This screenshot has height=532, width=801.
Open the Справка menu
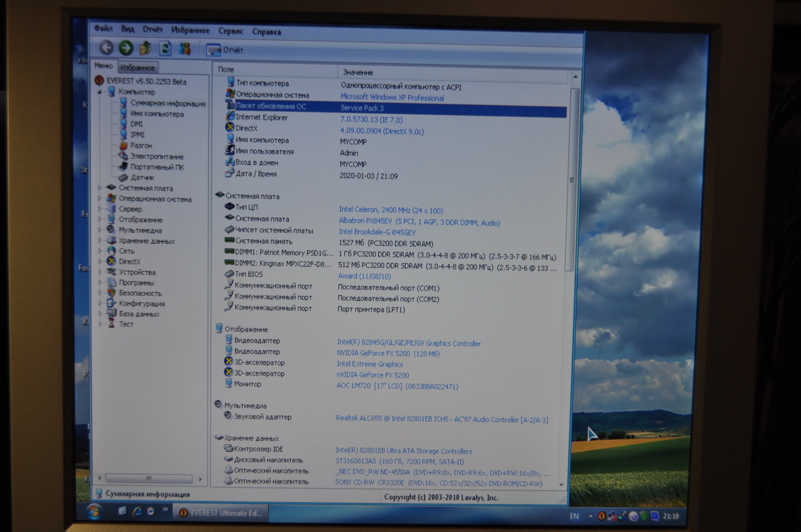pyautogui.click(x=266, y=32)
